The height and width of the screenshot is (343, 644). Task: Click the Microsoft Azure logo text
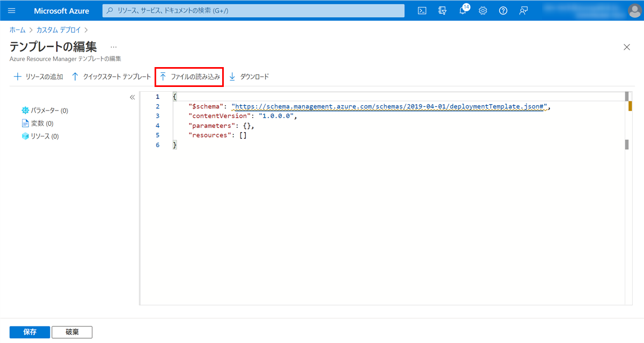point(61,11)
